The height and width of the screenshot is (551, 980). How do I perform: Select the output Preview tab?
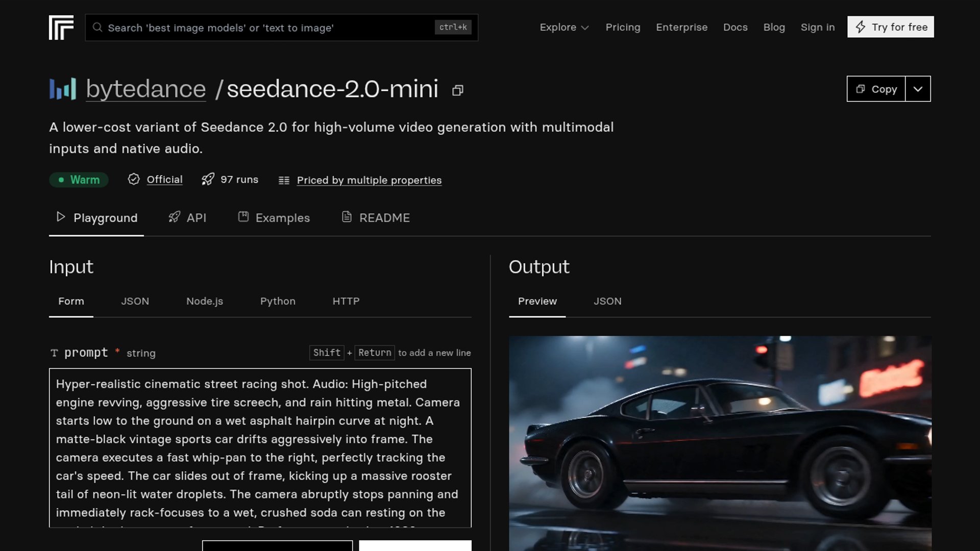tap(537, 302)
